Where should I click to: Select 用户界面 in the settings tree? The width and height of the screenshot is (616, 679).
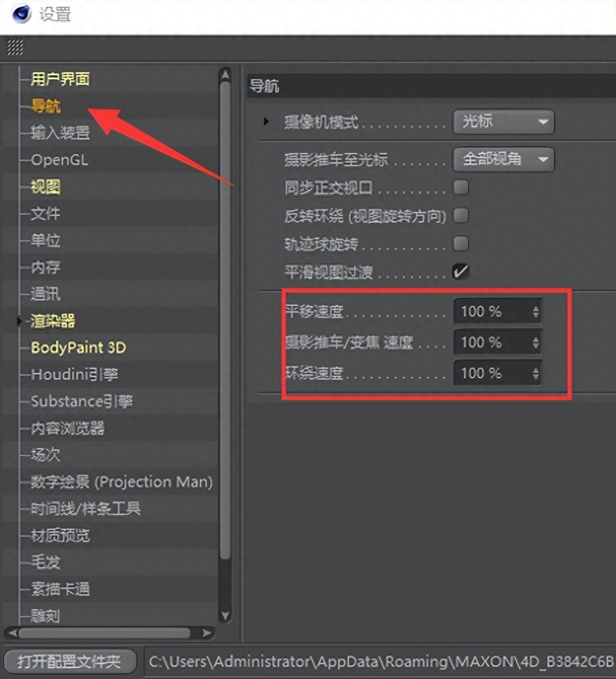(x=60, y=79)
